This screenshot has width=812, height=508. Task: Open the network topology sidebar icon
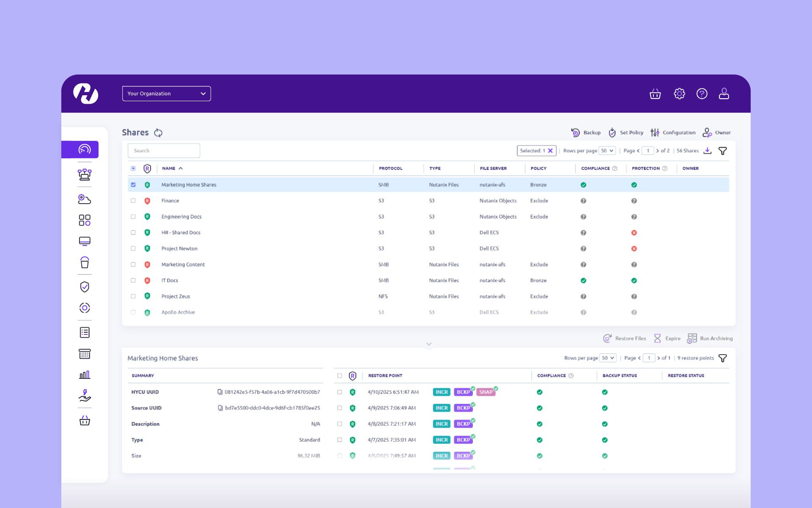85,174
